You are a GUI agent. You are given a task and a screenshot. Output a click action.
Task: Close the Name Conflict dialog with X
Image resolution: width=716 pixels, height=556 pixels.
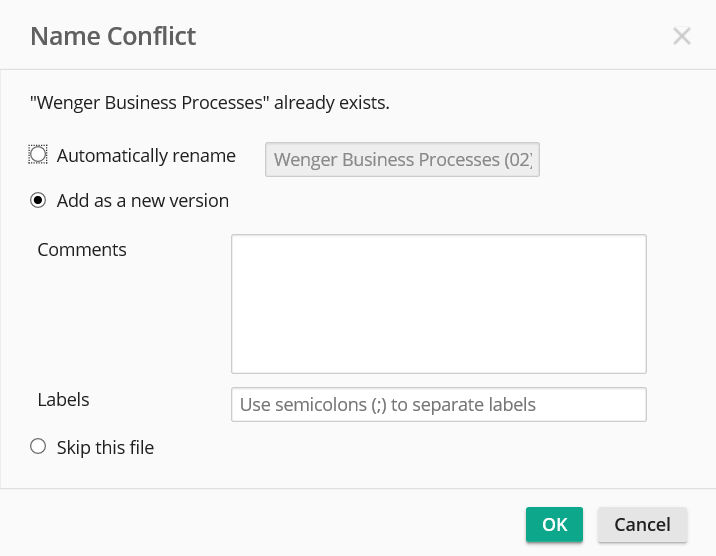[x=682, y=37]
